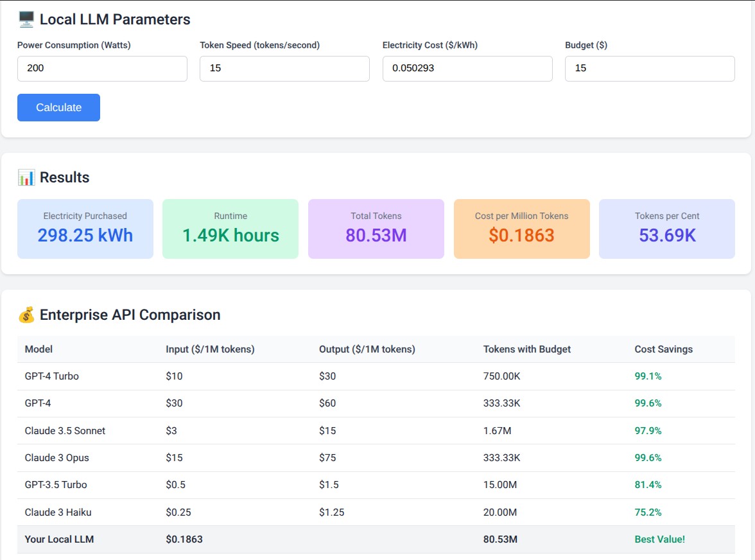Click the Total Tokens result card

(x=376, y=229)
